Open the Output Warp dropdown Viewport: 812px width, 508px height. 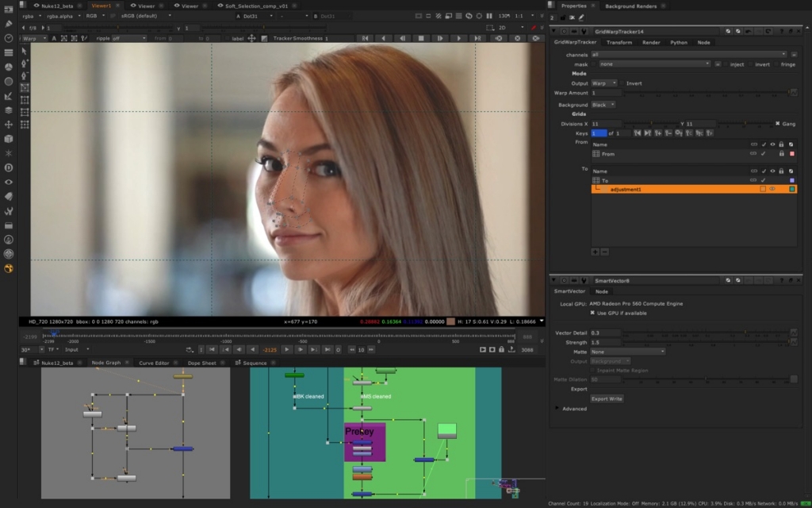click(x=603, y=83)
